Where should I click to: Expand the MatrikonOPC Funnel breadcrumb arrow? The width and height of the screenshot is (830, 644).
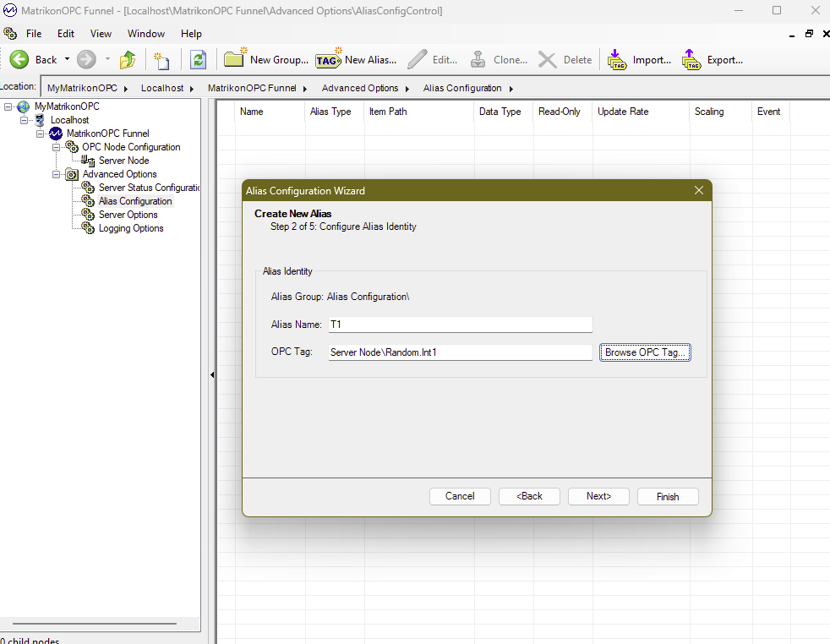tap(305, 89)
